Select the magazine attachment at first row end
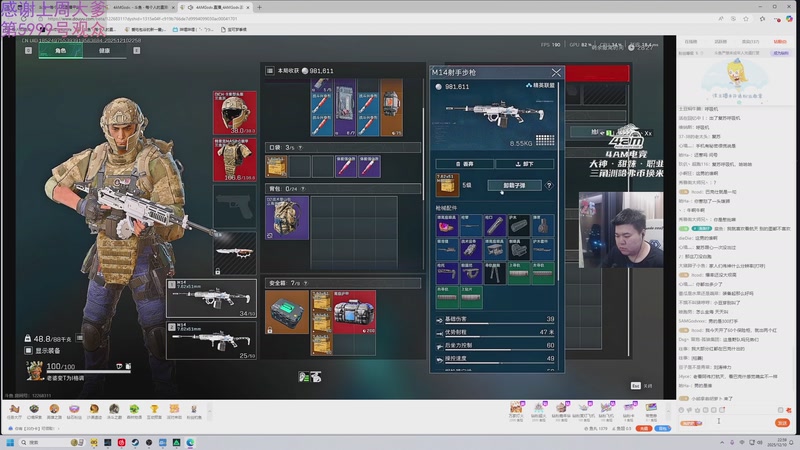 [542, 226]
